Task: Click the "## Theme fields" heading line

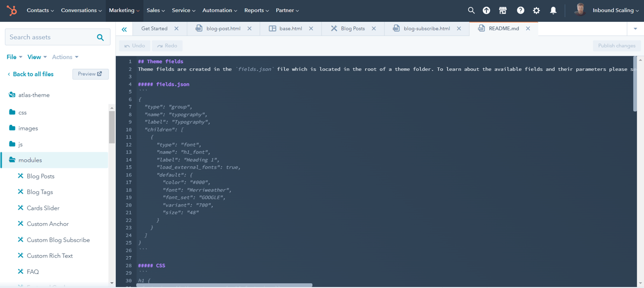Action: point(161,62)
